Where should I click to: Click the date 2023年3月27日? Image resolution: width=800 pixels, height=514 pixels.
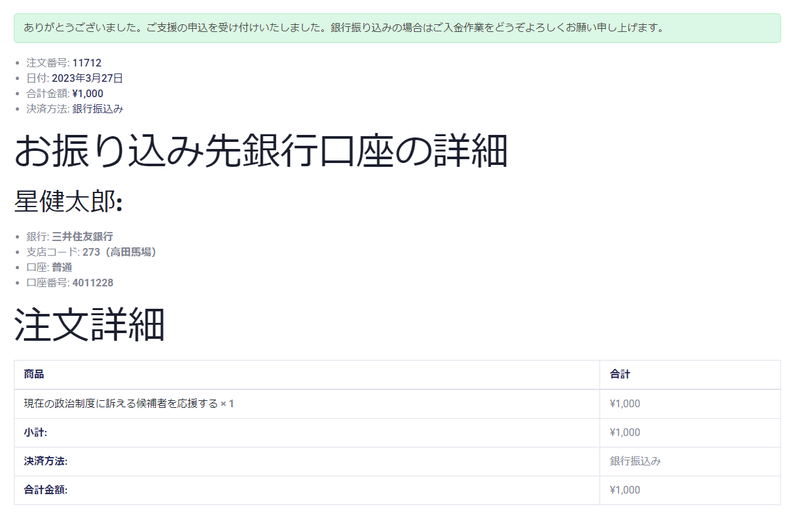coord(87,78)
